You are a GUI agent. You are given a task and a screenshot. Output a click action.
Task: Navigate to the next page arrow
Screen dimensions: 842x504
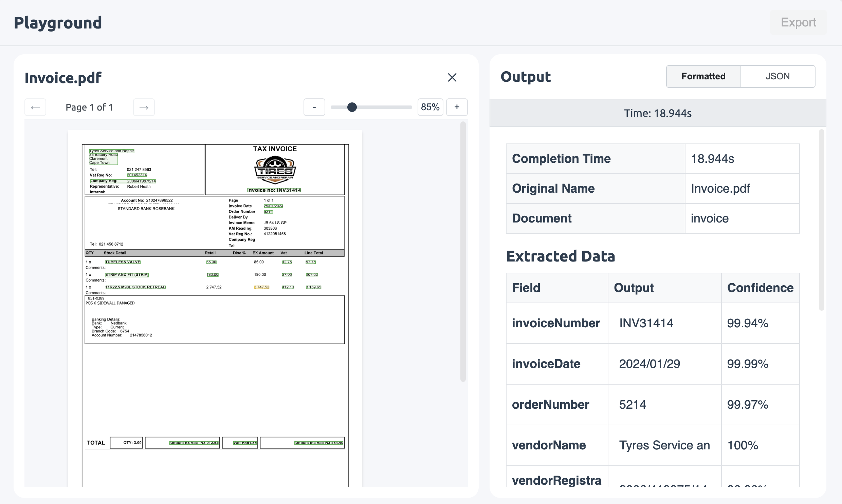144,107
